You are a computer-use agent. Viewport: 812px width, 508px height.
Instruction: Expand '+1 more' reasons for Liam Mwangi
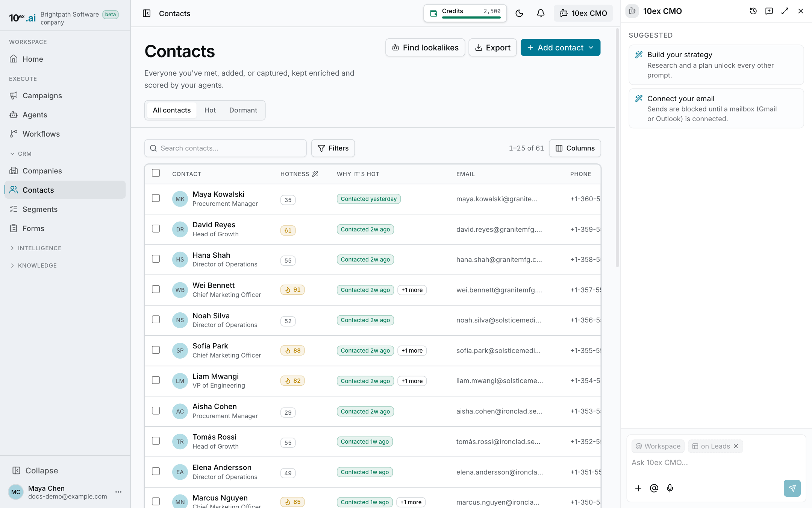point(412,381)
